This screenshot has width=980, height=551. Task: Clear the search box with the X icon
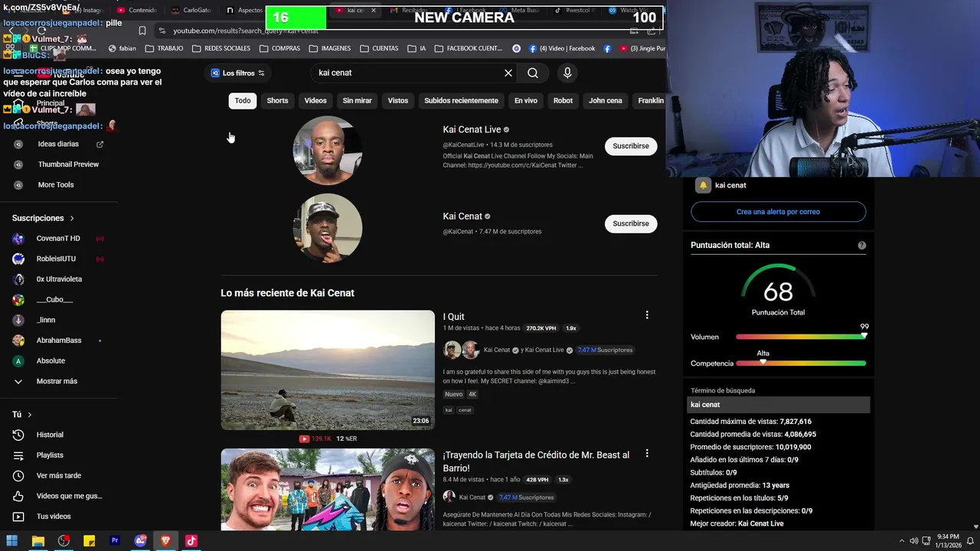(508, 73)
